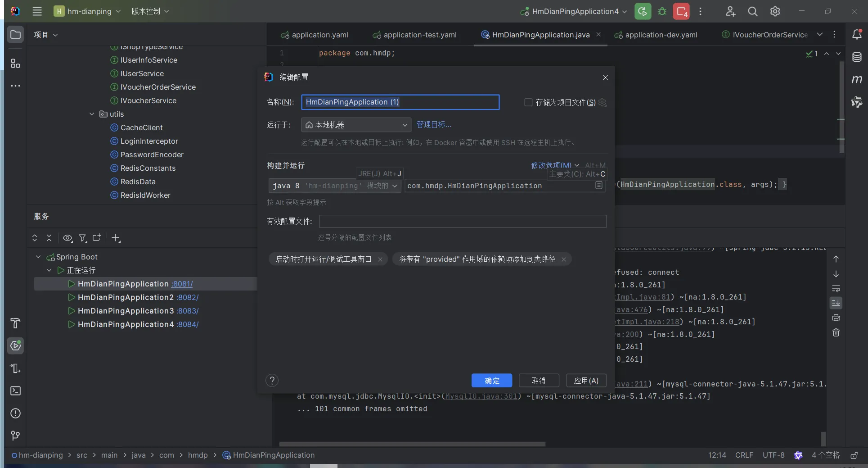
Task: Click the main class field com.hmdp.HmDianPingApplication
Action: (x=505, y=186)
